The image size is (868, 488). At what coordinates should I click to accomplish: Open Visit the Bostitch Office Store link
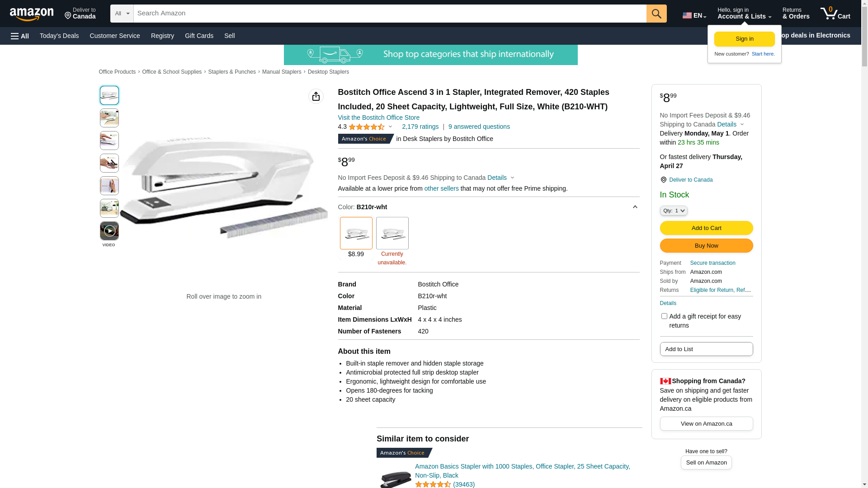tap(378, 117)
